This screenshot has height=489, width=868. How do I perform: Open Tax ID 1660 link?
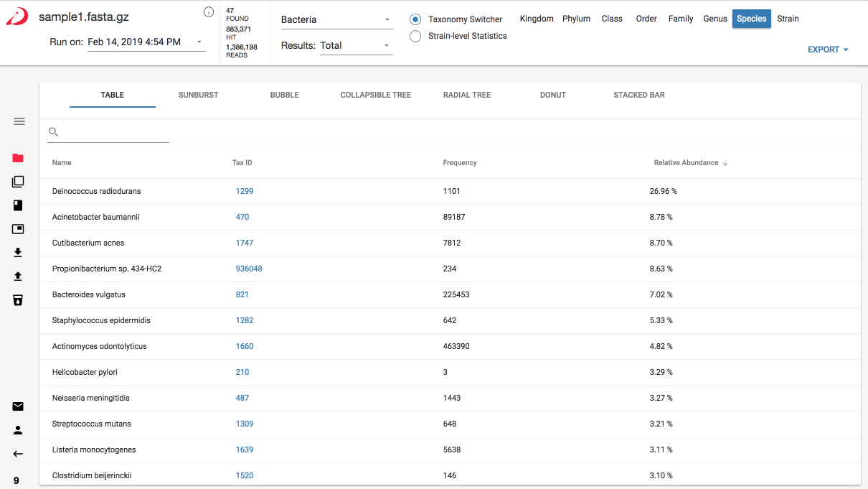click(x=245, y=346)
